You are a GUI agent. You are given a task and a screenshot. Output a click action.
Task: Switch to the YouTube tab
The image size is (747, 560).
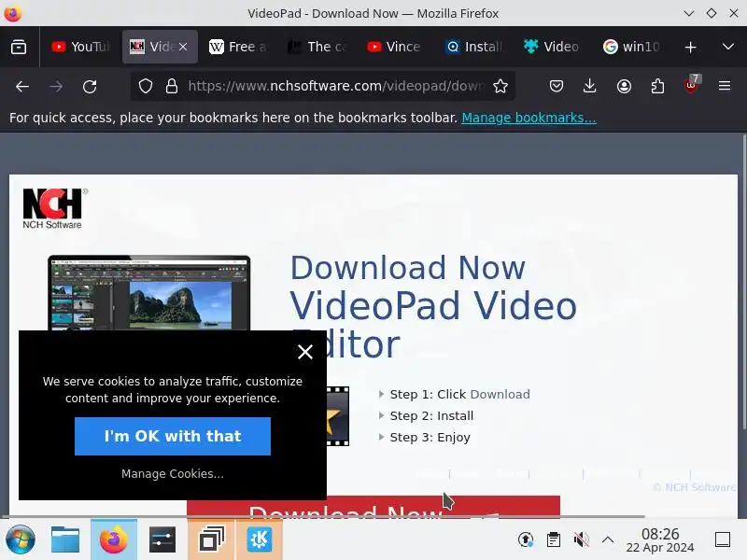81,47
